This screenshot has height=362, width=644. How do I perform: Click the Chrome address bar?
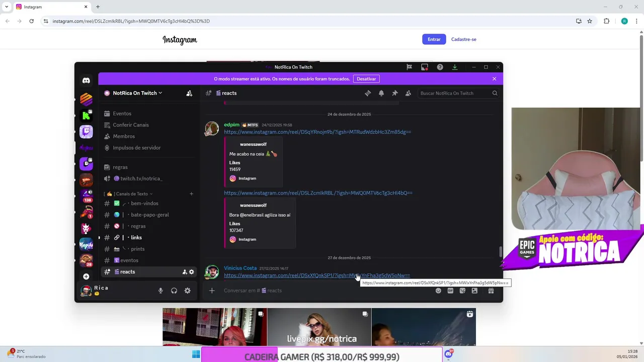pos(307,21)
